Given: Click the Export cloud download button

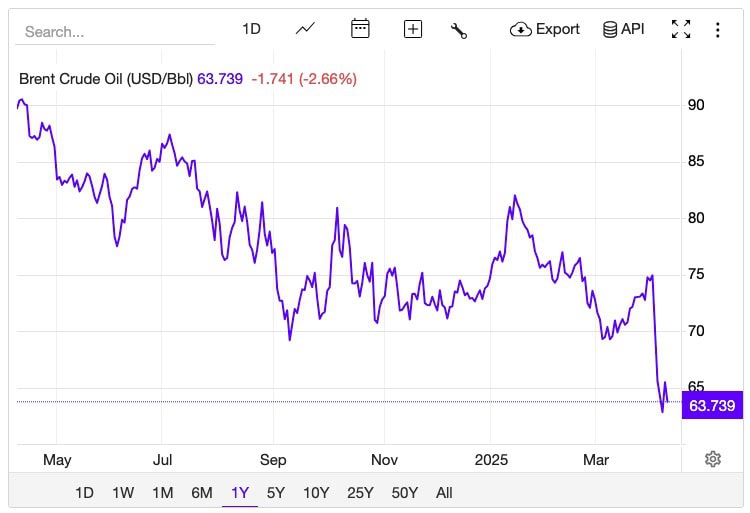Looking at the screenshot, I should (x=545, y=29).
